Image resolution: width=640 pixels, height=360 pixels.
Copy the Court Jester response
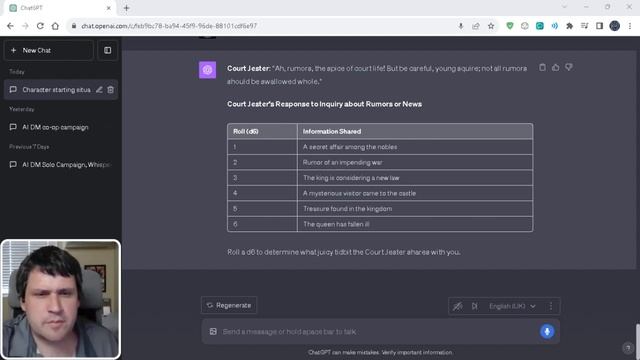(542, 67)
